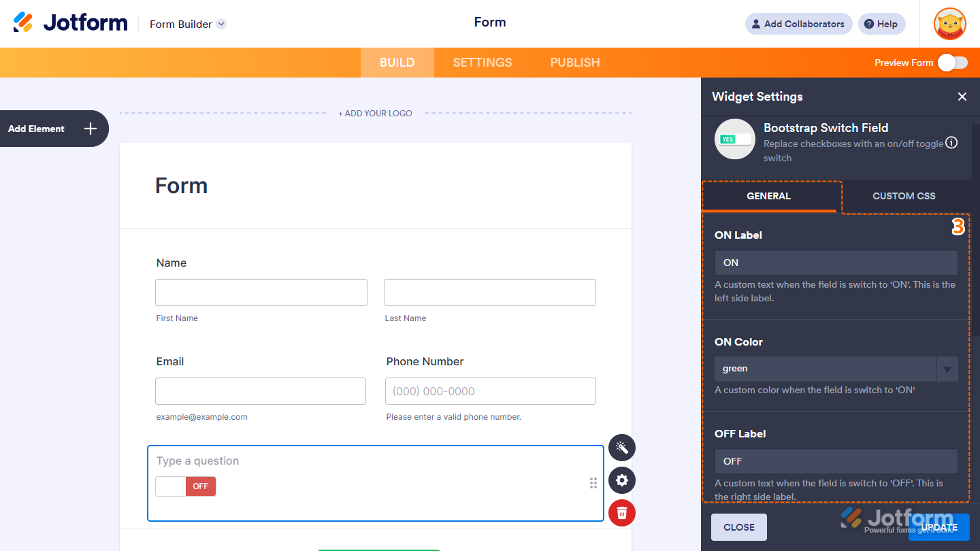980x551 pixels.
Task: Click inside the ON Label text field
Action: pos(836,263)
